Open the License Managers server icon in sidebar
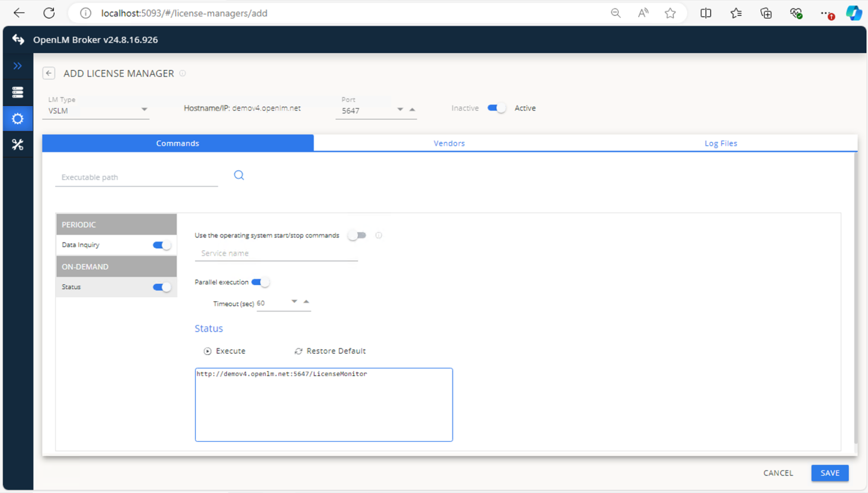This screenshot has width=868, height=493. (x=17, y=92)
